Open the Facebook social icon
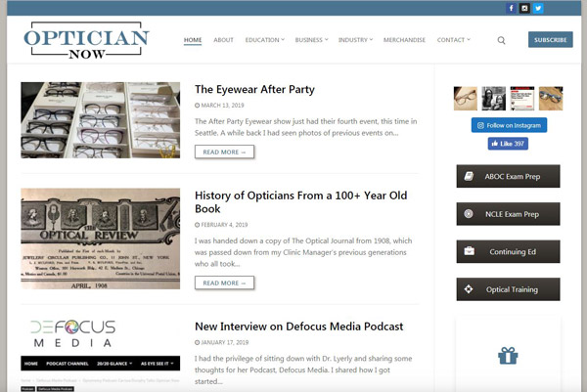Image resolution: width=587 pixels, height=392 pixels. pos(511,8)
